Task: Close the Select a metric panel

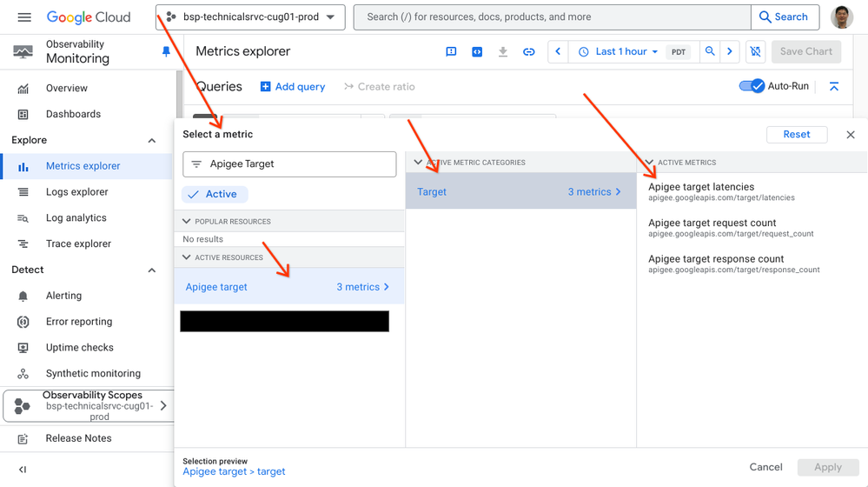Action: (851, 135)
